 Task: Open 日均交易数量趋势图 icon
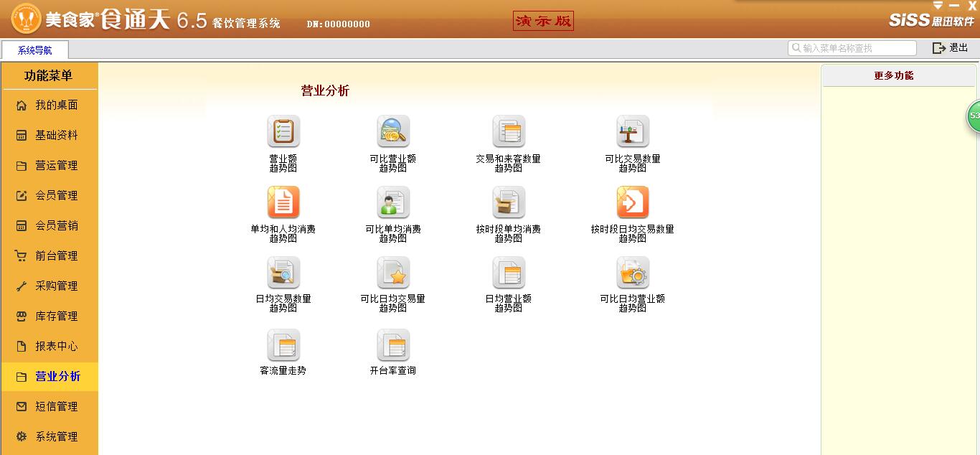[283, 273]
